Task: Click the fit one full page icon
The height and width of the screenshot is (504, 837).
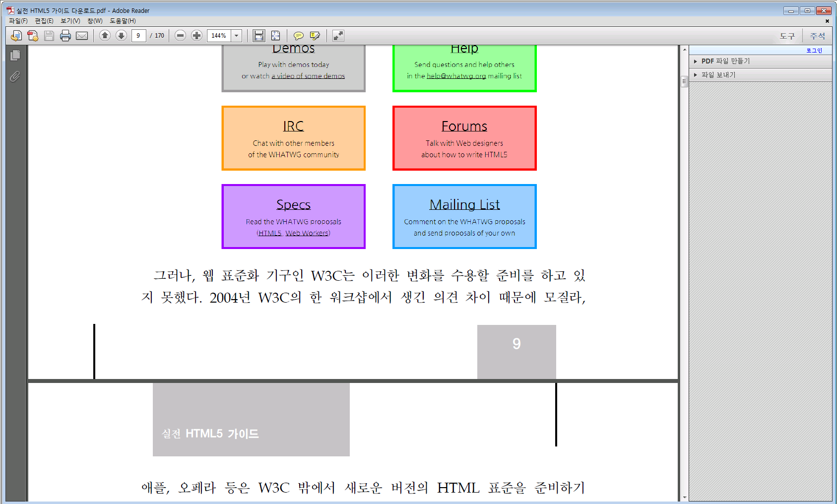Action: click(x=275, y=36)
